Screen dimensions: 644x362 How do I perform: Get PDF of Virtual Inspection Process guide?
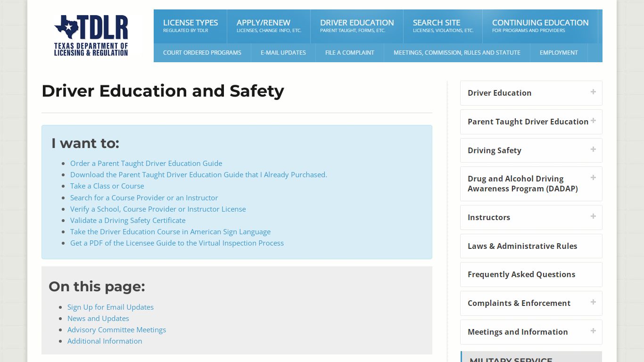coord(177,243)
